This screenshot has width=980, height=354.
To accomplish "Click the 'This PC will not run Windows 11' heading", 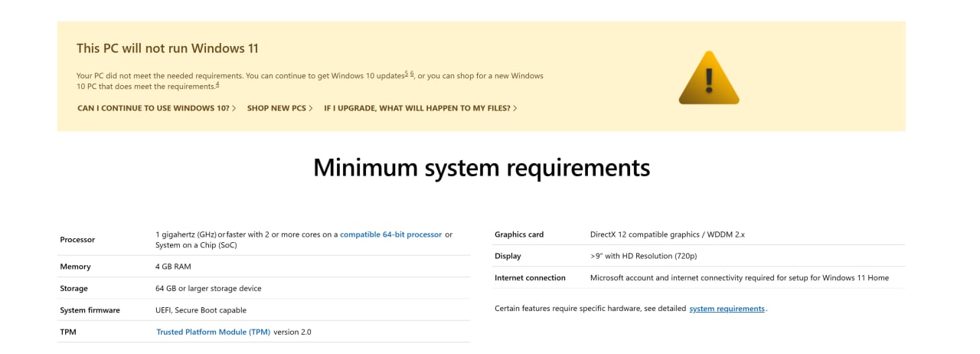I will pyautogui.click(x=168, y=48).
